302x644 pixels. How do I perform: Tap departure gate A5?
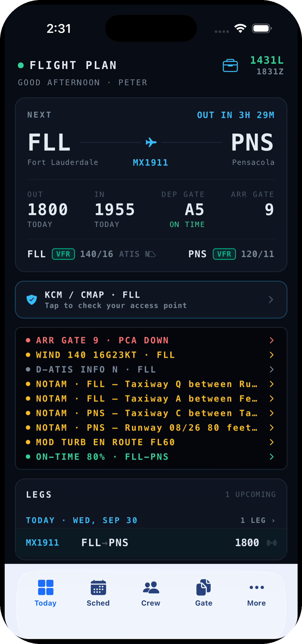click(x=194, y=210)
